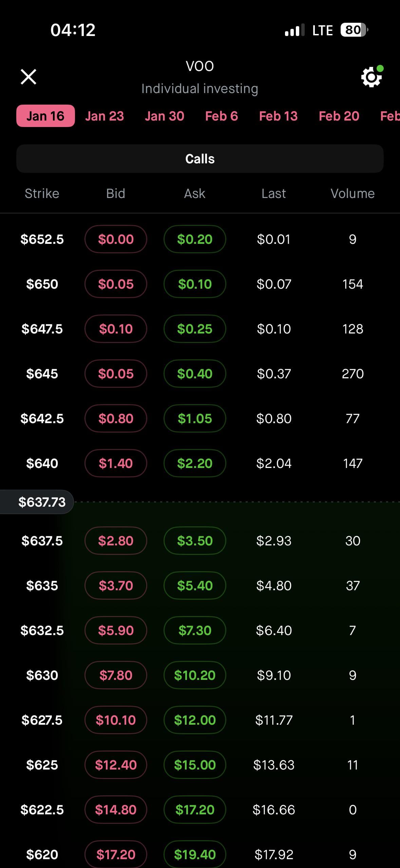Toggle the Calls selector bar

[x=200, y=159]
